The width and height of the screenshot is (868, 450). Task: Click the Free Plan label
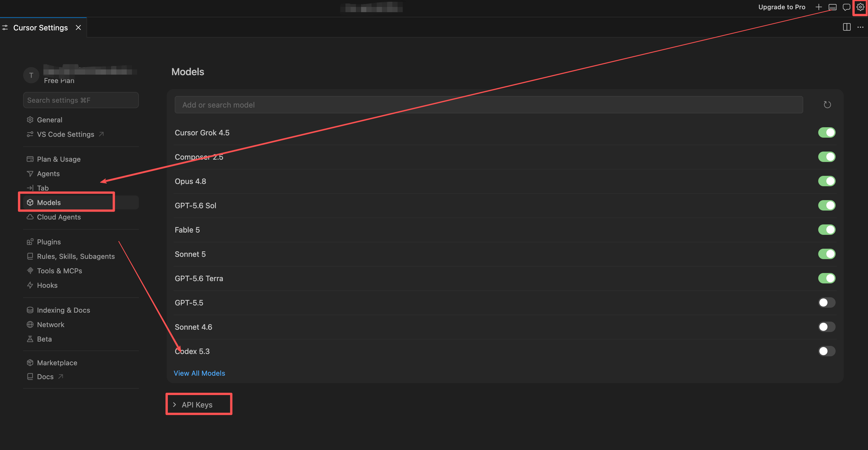(x=59, y=81)
